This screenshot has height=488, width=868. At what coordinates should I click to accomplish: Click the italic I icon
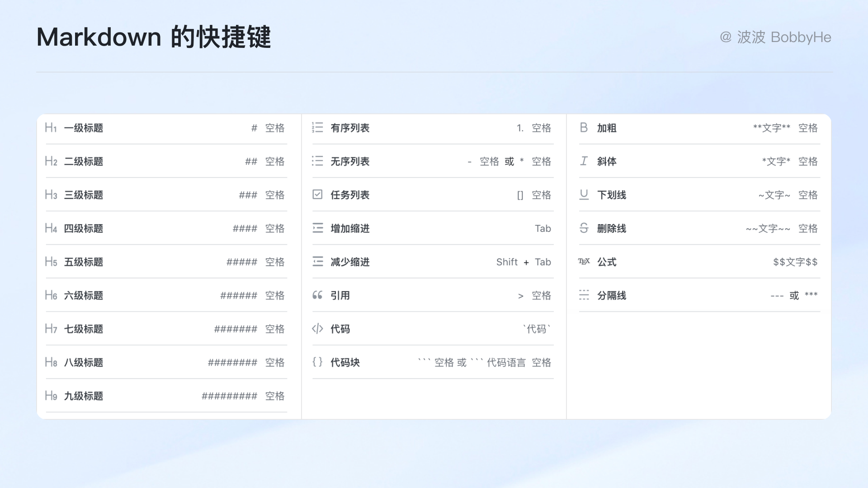584,161
